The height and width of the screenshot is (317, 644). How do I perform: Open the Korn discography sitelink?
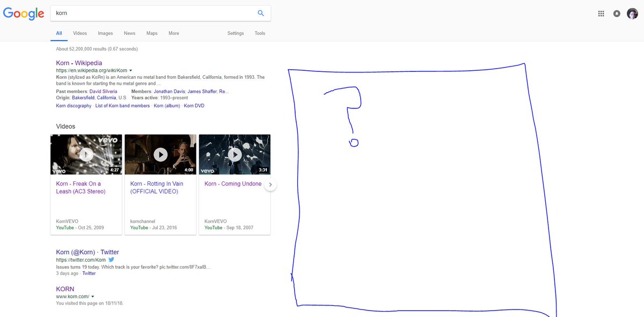click(x=74, y=106)
